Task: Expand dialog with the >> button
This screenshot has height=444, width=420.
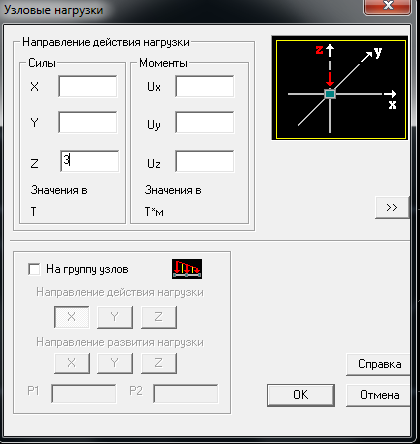Action: (392, 207)
